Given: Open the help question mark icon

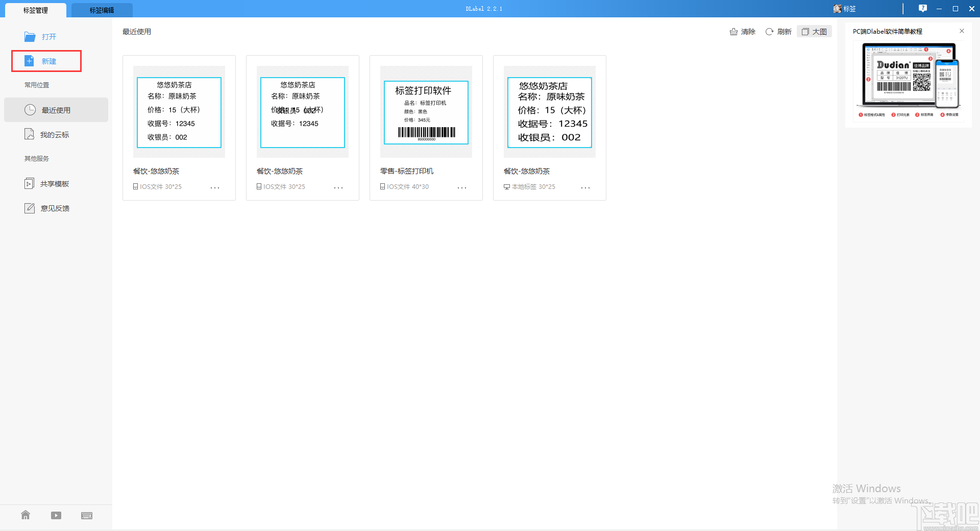Looking at the screenshot, I should point(922,8).
